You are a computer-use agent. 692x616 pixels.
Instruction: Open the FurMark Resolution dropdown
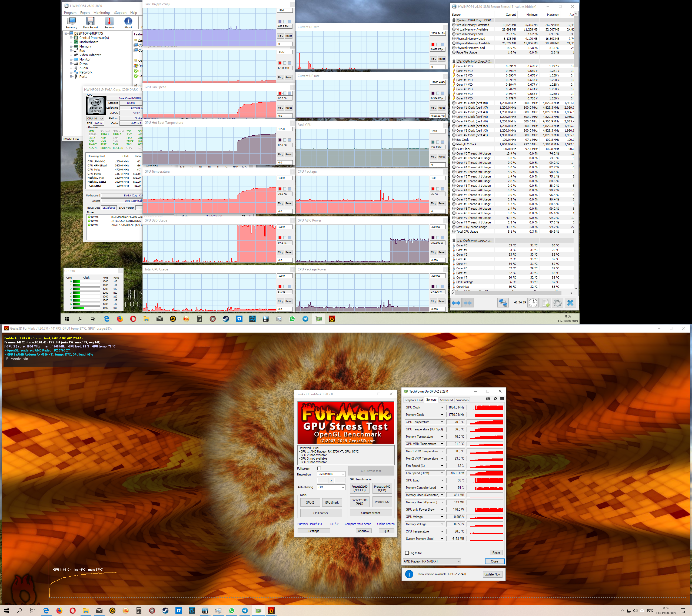click(x=331, y=474)
